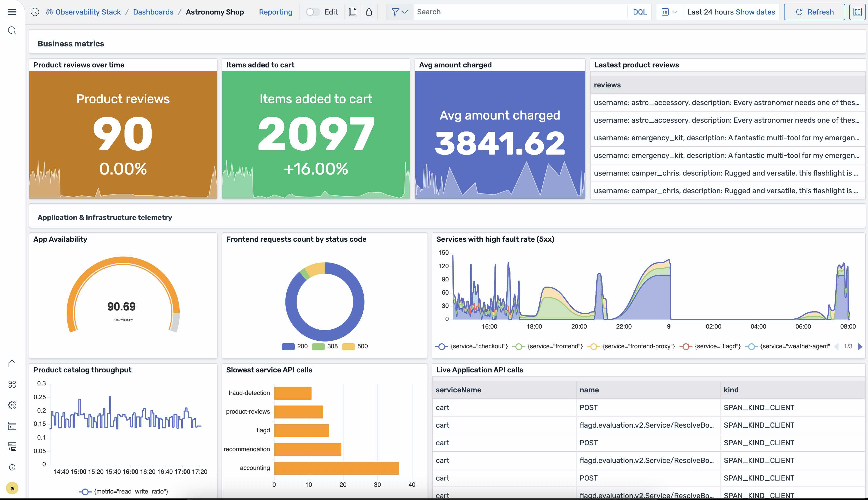The image size is (868, 500).
Task: Toggle the Edit mode switch
Action: [313, 12]
